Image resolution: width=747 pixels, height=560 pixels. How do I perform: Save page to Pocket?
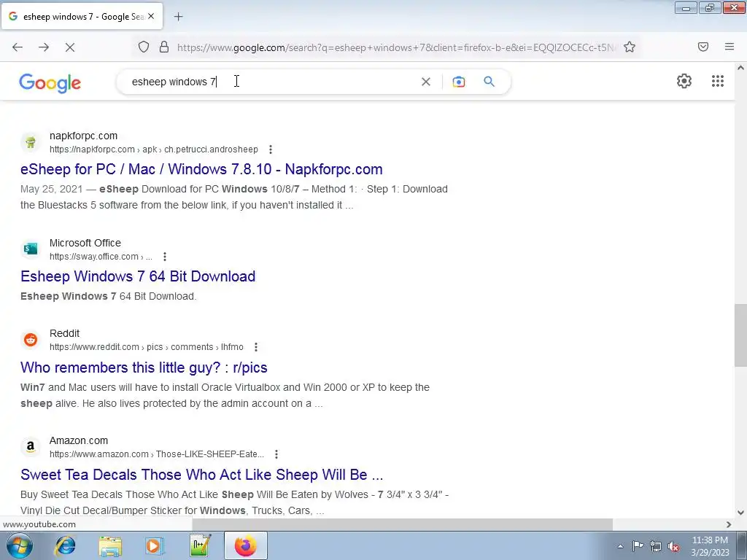click(x=703, y=47)
